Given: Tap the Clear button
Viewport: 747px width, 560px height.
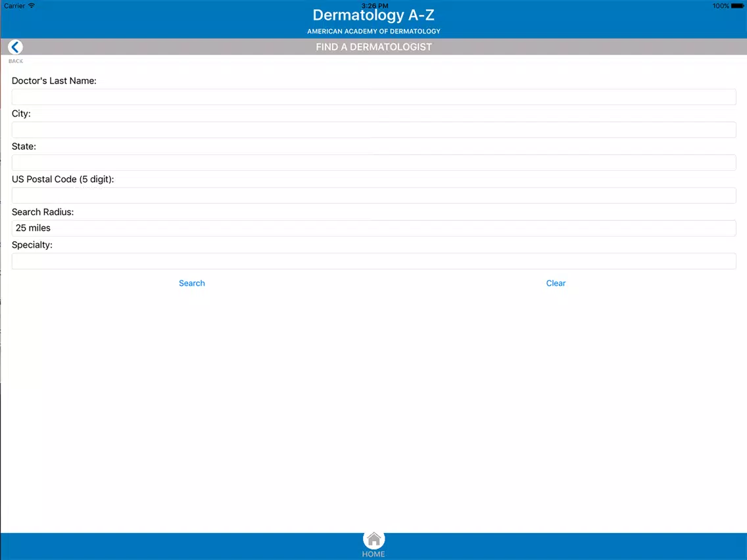Looking at the screenshot, I should [x=556, y=283].
